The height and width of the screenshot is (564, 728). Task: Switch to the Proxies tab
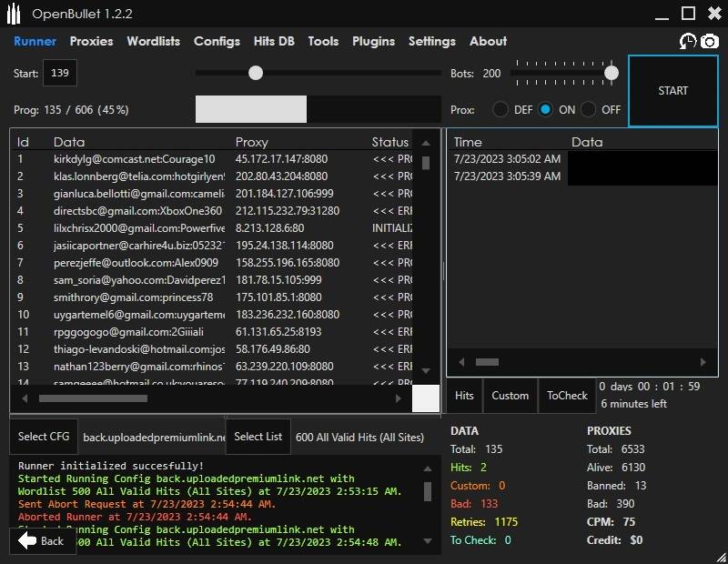tap(92, 41)
